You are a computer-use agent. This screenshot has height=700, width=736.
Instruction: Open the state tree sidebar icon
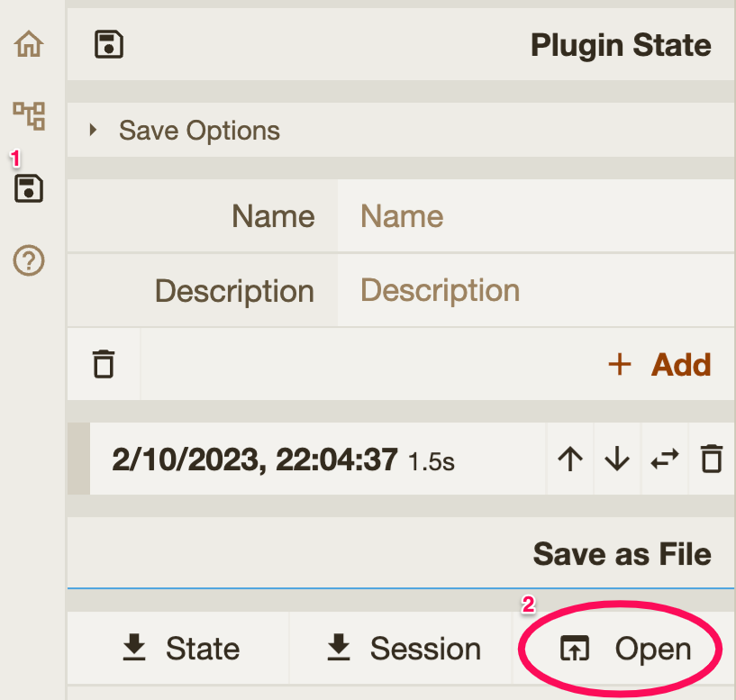29,115
